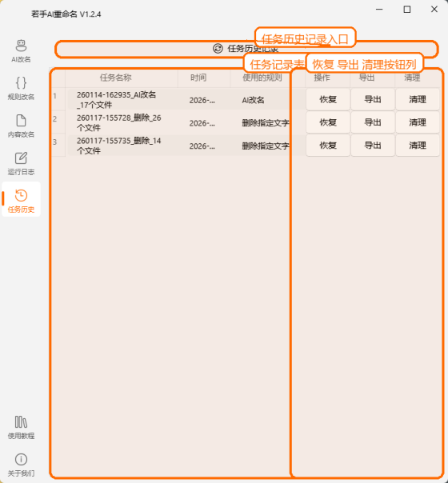
Task: Select task name 260117-155728_删除_26个文件
Action: [x=118, y=122]
